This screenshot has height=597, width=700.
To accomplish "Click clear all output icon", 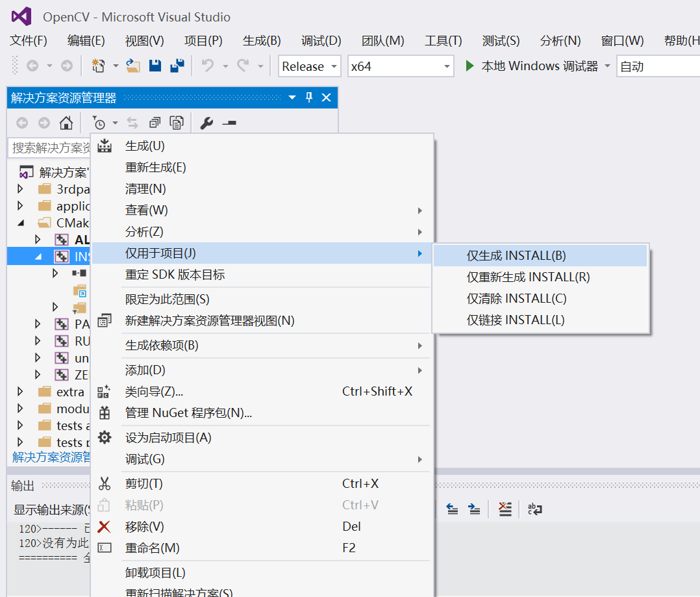I will coord(505,509).
